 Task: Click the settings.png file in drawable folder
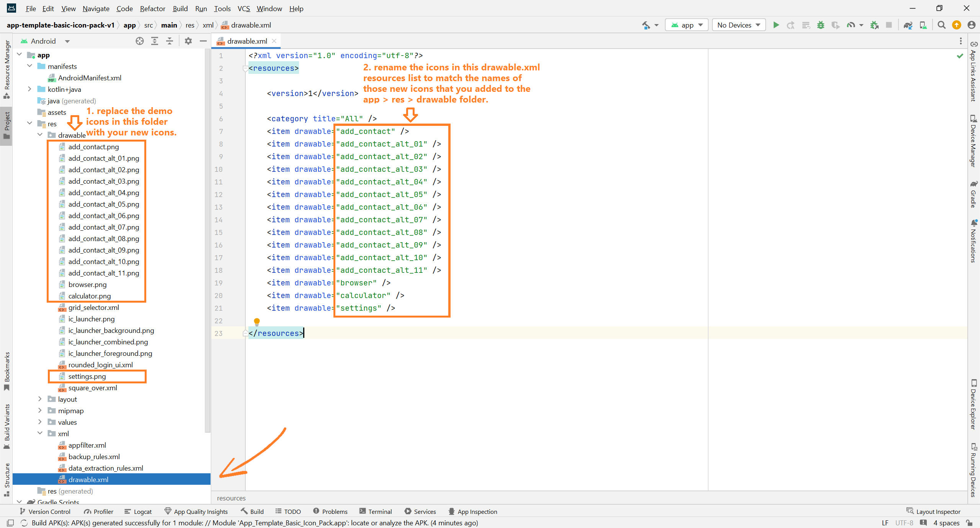point(86,376)
